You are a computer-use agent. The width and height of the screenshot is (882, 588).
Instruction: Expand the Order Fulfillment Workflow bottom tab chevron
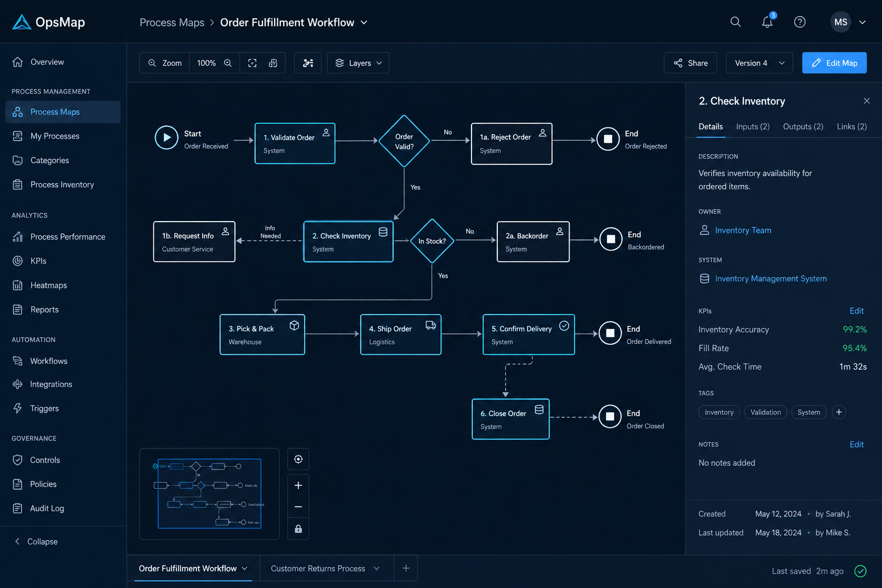[x=245, y=568]
